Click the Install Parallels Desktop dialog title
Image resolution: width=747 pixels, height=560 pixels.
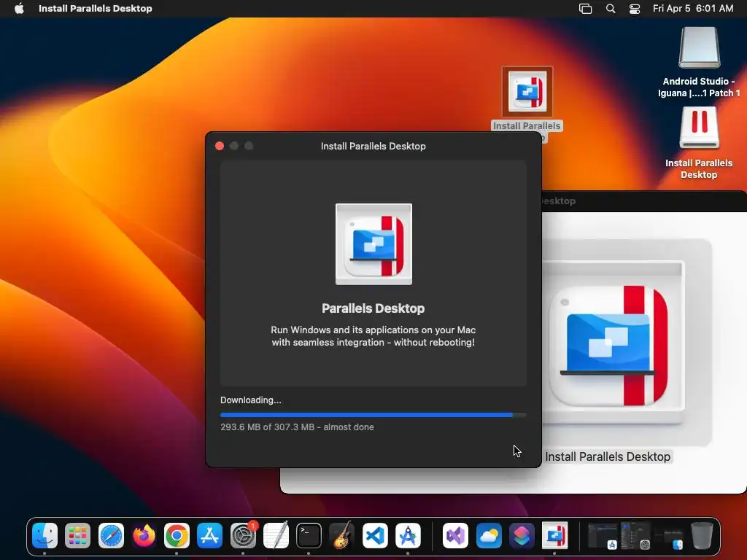tap(373, 146)
